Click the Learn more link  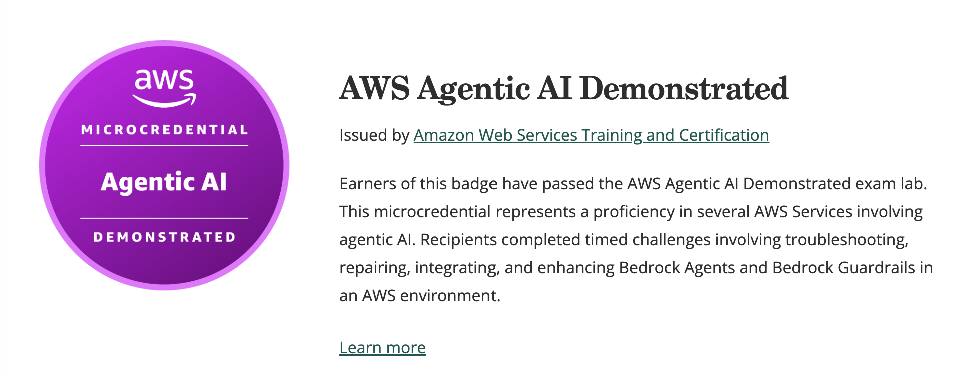point(382,348)
